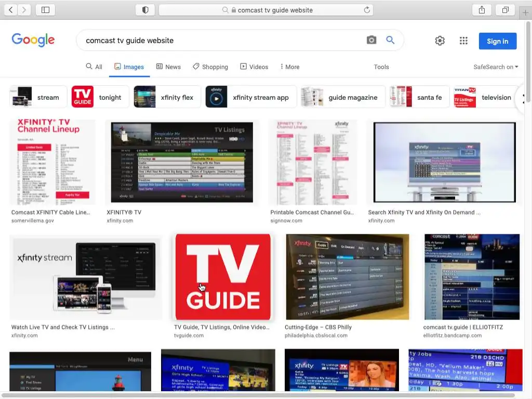Screen dimensions: 532x399
Task: Open a new tab with the plus button
Action: pos(525,13)
